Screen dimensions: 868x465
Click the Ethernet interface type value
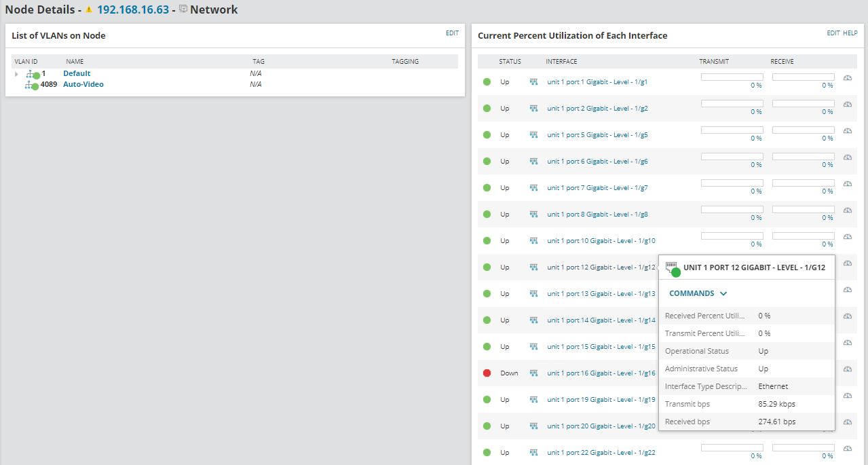(773, 386)
